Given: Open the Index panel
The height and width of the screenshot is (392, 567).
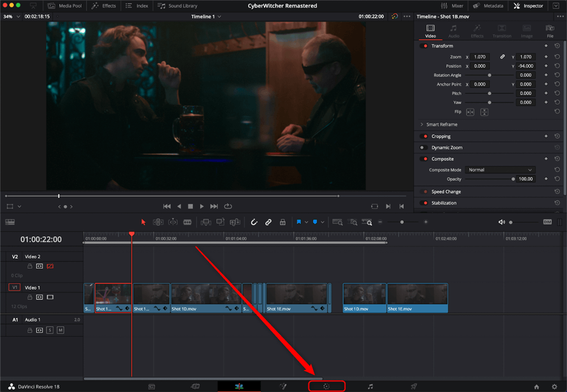Looking at the screenshot, I should click(x=137, y=6).
